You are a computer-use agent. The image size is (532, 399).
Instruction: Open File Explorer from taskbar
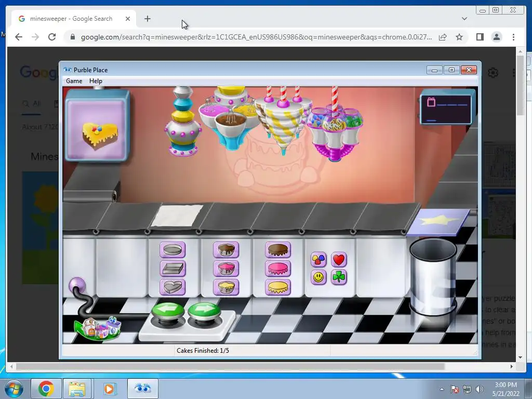[x=77, y=389]
